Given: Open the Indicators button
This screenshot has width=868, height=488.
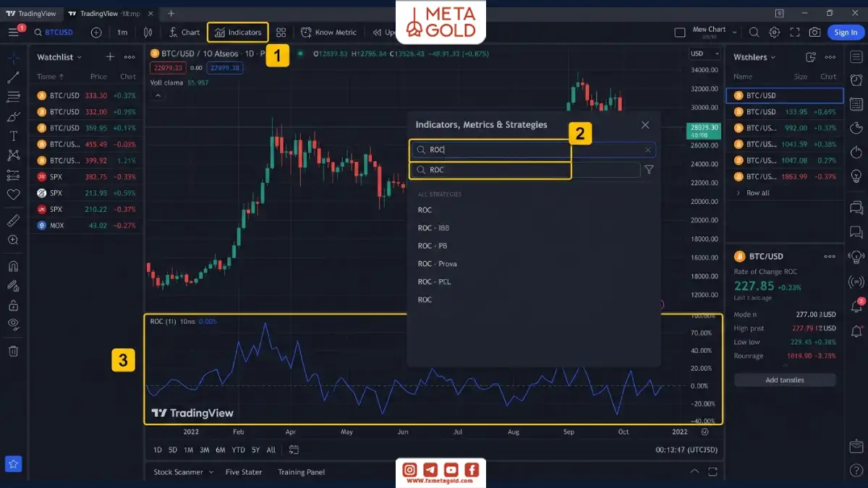Looking at the screenshot, I should click(x=238, y=33).
